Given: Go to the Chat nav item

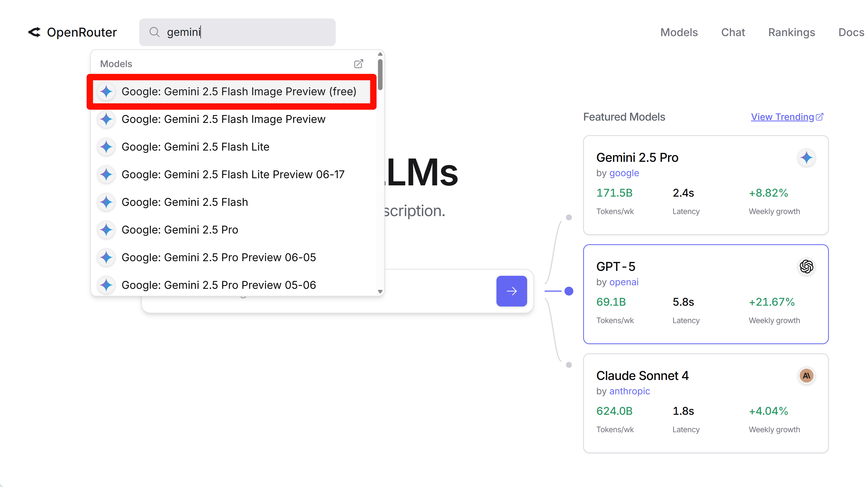Looking at the screenshot, I should [x=733, y=32].
